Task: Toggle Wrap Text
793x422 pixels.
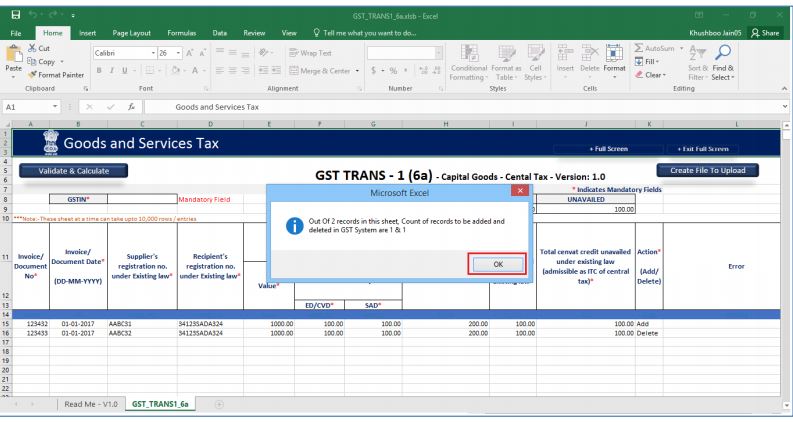Action: [x=310, y=53]
